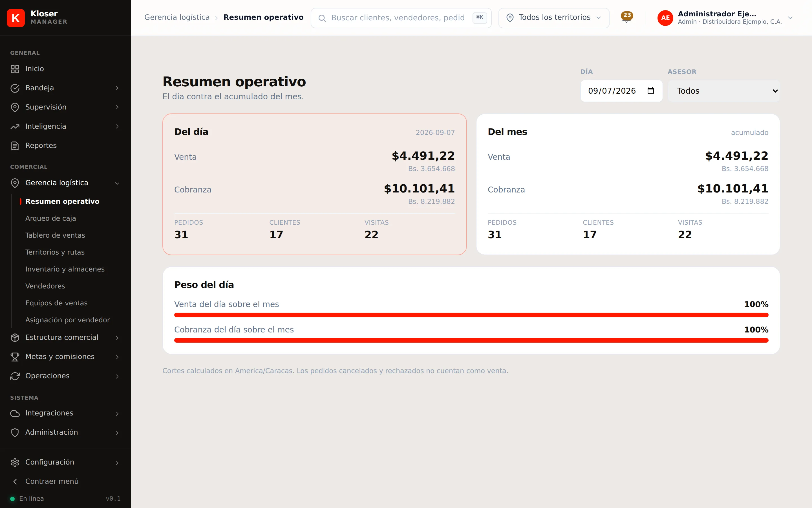Viewport: 812px width, 508px height.
Task: Click the Operaciones refresh icon
Action: pos(15,376)
